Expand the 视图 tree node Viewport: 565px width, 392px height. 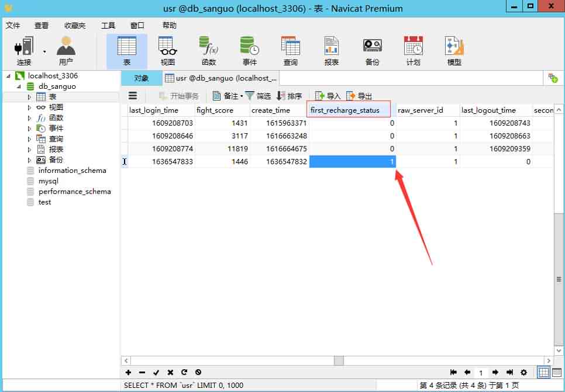coord(30,107)
